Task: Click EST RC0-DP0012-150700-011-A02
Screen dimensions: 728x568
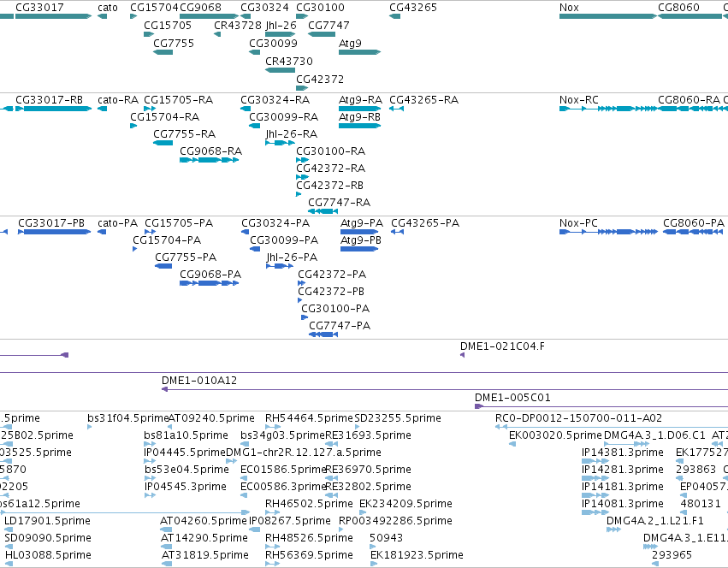Action: point(612,427)
